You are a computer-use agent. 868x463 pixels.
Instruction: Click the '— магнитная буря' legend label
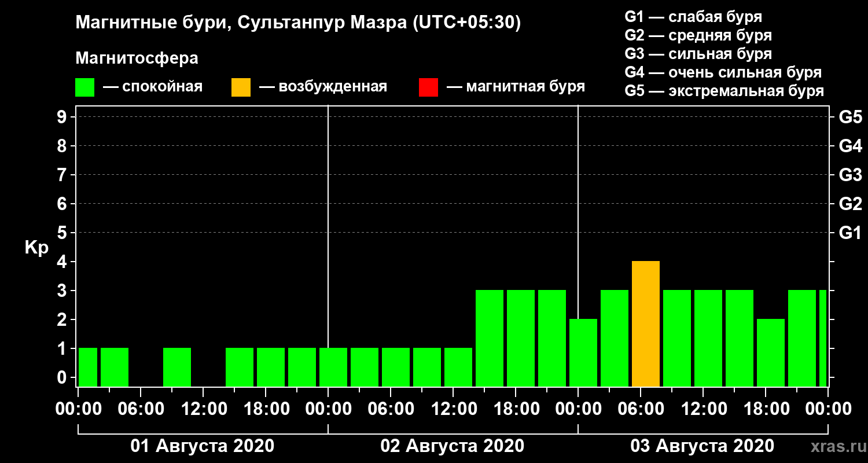coord(516,87)
